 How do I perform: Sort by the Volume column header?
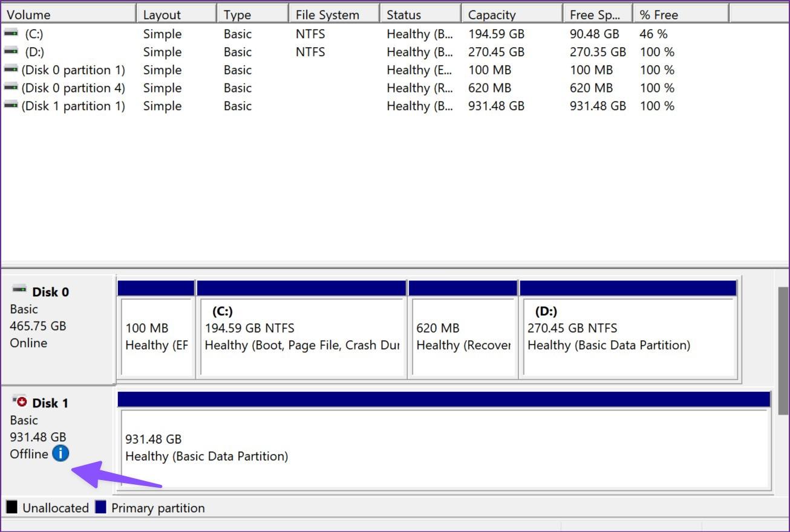click(68, 15)
